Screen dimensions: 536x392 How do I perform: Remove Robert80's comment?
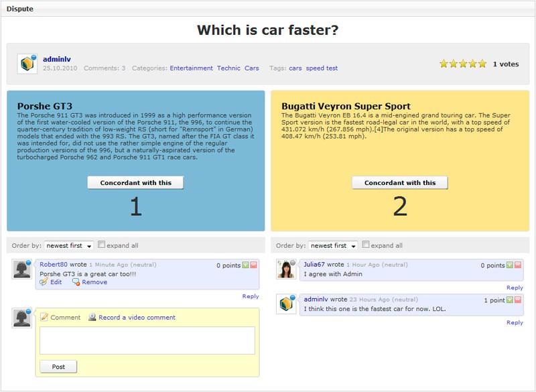(94, 282)
